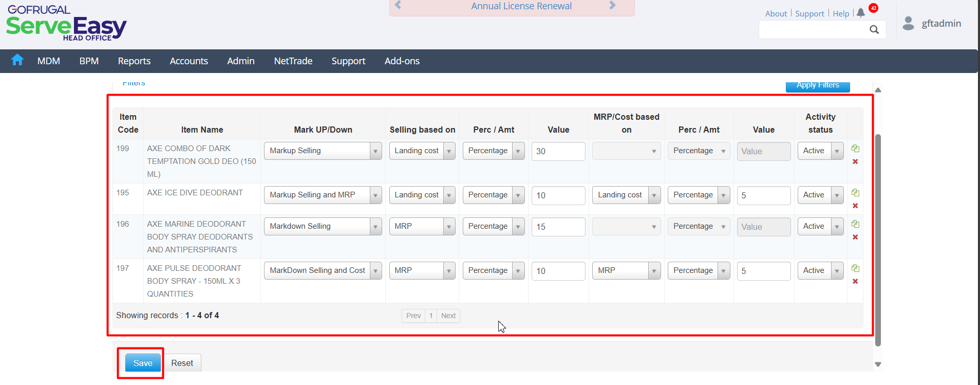Open Mark UP/Down dropdown for item 195
Image resolution: width=980 pixels, height=385 pixels.
tap(323, 195)
